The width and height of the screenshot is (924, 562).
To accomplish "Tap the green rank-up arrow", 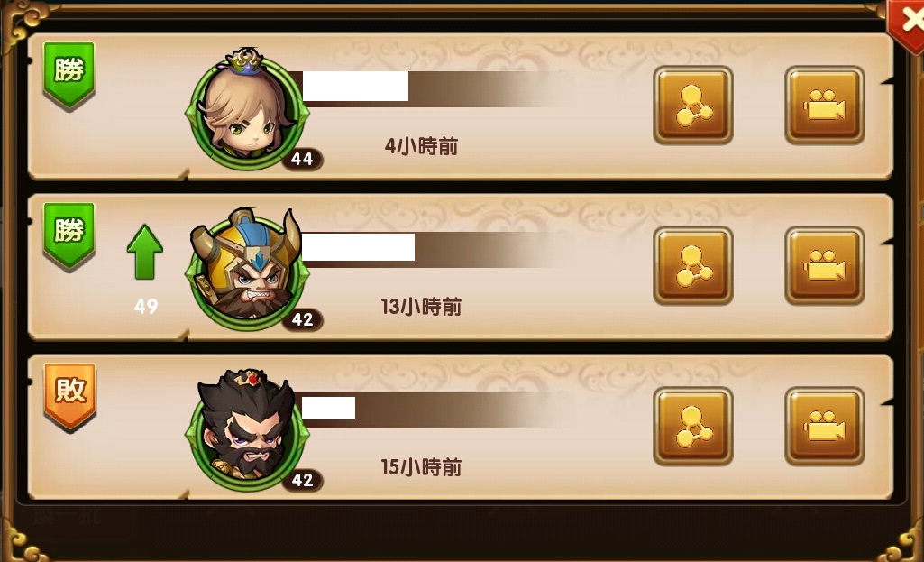I will (x=145, y=252).
